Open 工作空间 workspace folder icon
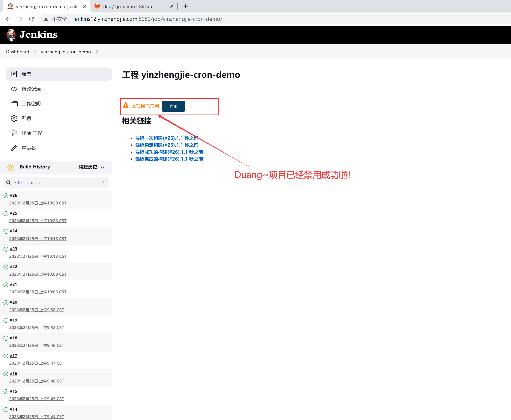 tap(14, 103)
